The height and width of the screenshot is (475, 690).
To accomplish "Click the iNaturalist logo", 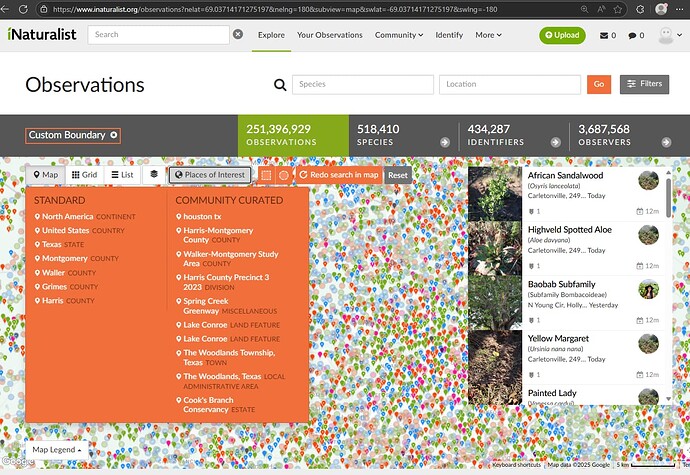I will pyautogui.click(x=42, y=34).
